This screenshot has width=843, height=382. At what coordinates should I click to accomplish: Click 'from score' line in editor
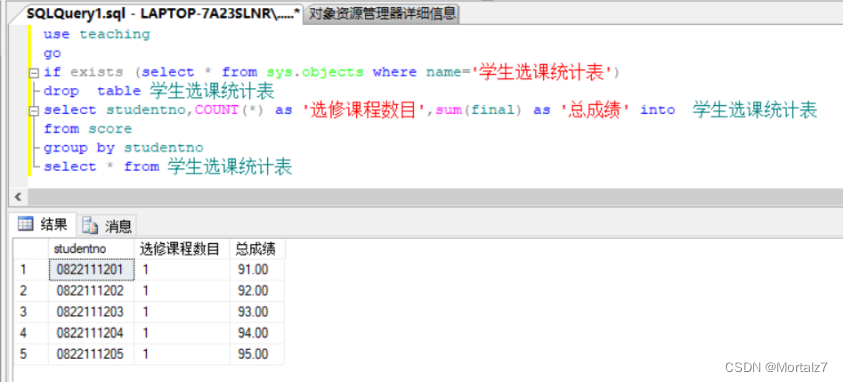[x=88, y=129]
